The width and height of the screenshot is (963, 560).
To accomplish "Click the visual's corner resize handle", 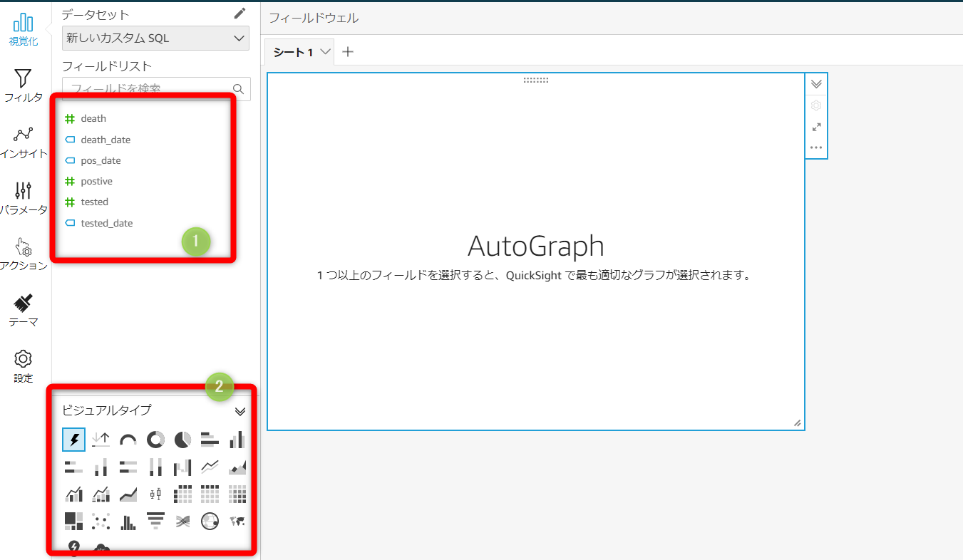I will pos(797,423).
